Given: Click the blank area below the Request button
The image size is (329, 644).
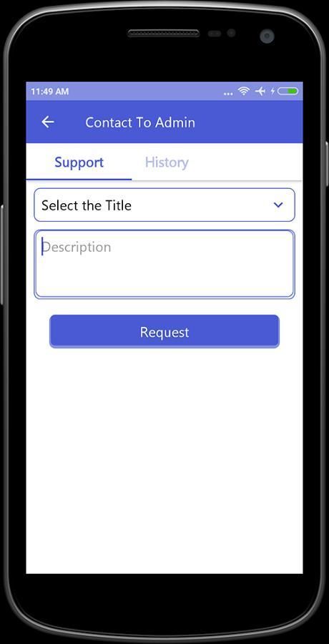Looking at the screenshot, I should 164,460.
